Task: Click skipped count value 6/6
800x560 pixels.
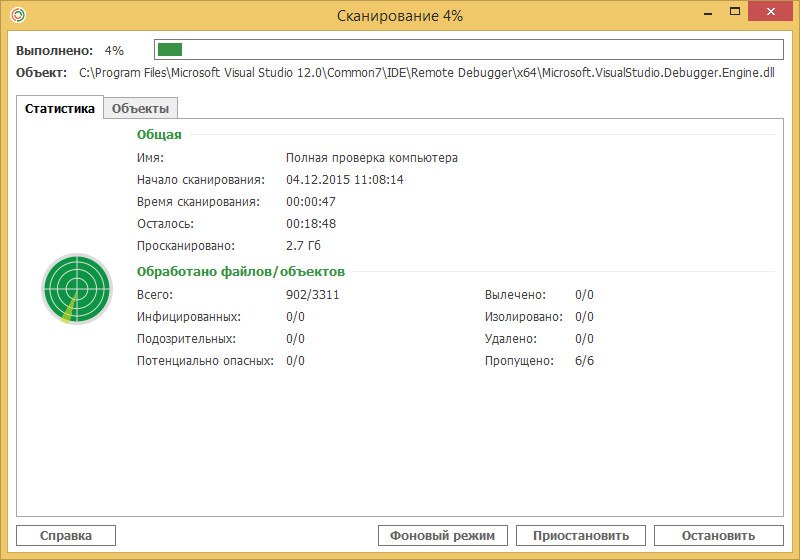Action: (584, 361)
